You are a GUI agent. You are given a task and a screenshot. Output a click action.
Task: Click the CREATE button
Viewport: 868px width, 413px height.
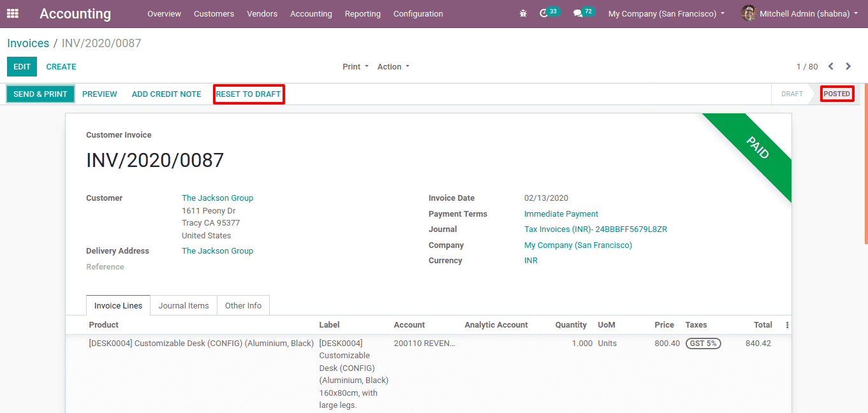(x=61, y=67)
